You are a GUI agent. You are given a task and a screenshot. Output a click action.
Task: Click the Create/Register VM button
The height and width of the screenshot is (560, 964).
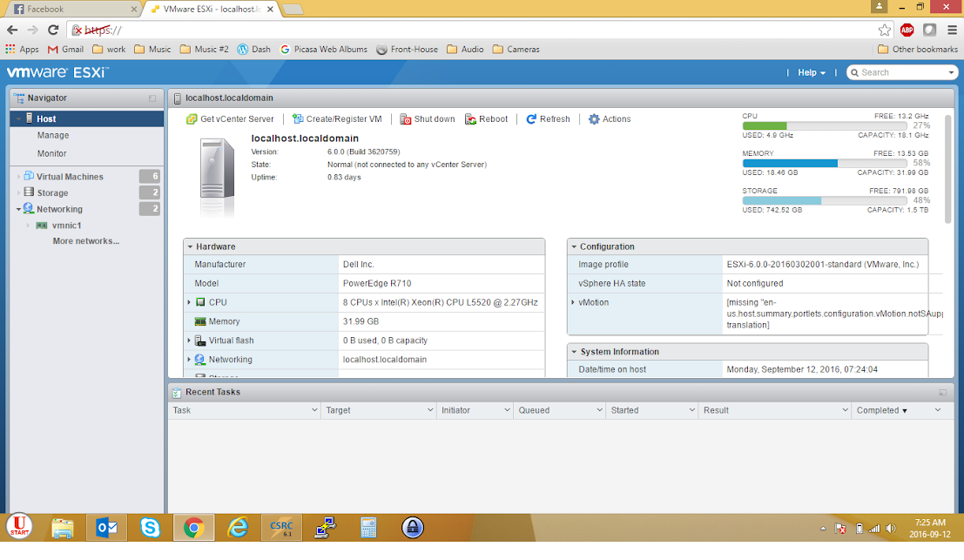tap(337, 119)
